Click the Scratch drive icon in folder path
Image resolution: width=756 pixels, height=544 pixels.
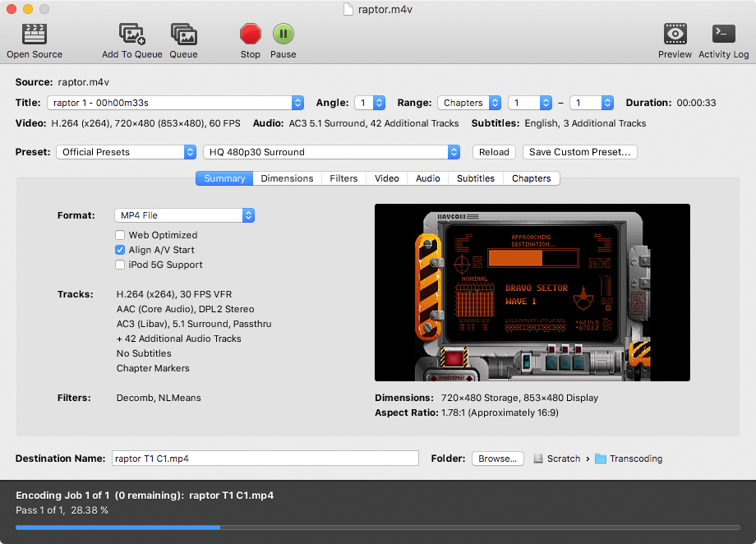click(538, 459)
